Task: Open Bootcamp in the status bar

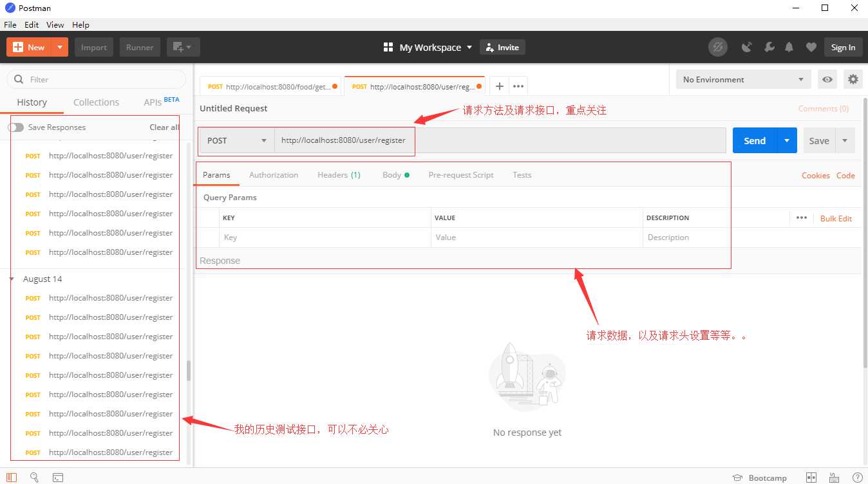Action: click(x=760, y=478)
